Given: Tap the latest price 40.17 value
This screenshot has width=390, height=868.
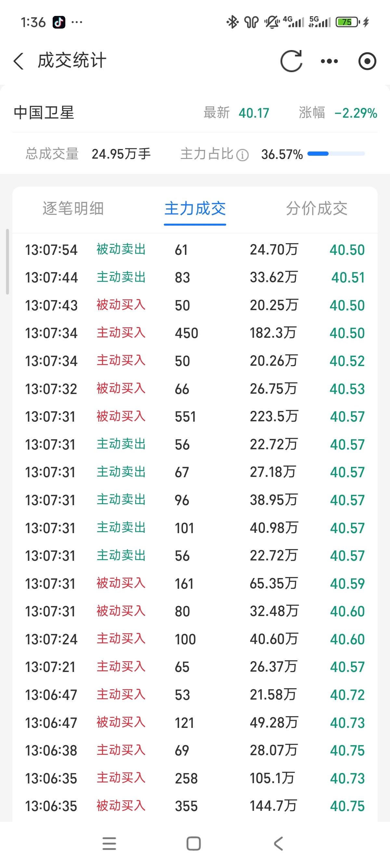Looking at the screenshot, I should [254, 113].
